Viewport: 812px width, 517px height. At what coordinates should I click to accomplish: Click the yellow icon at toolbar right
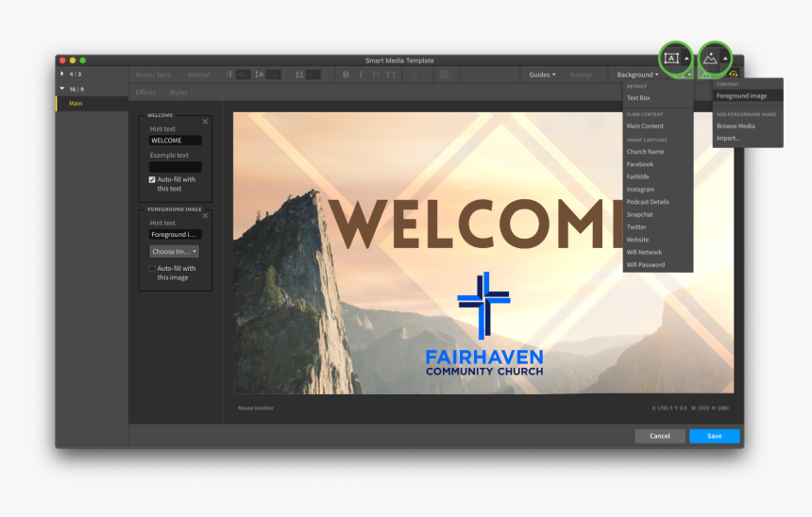[x=734, y=75]
